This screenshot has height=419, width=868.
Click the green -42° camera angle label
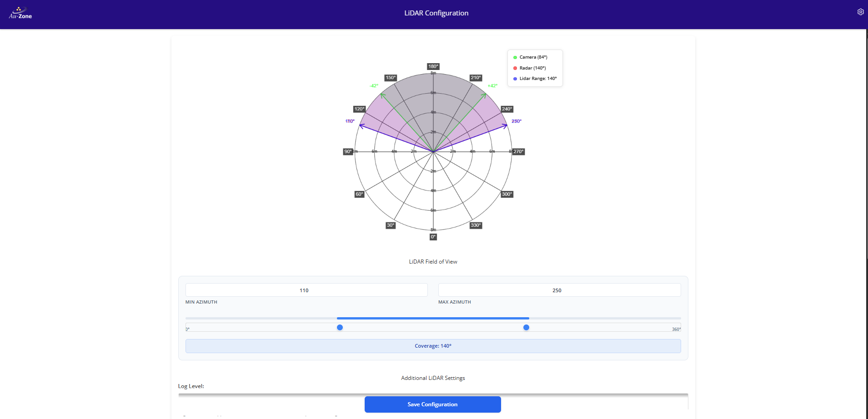(x=374, y=86)
